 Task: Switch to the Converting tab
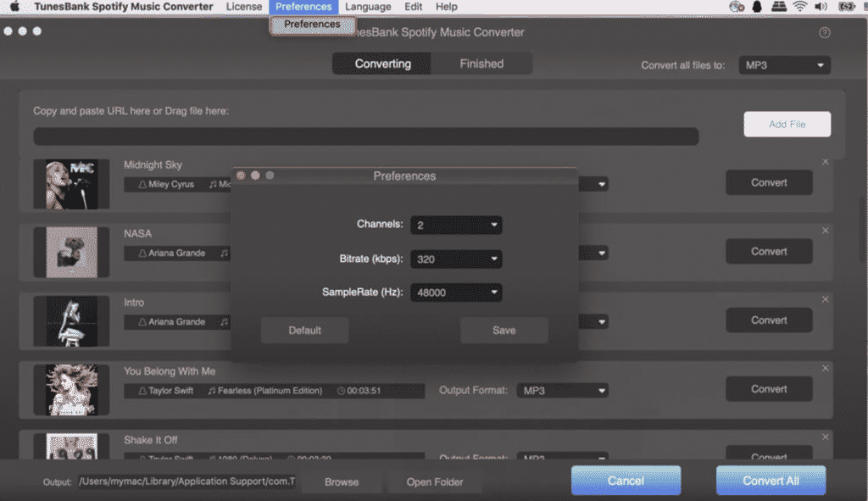coord(382,64)
